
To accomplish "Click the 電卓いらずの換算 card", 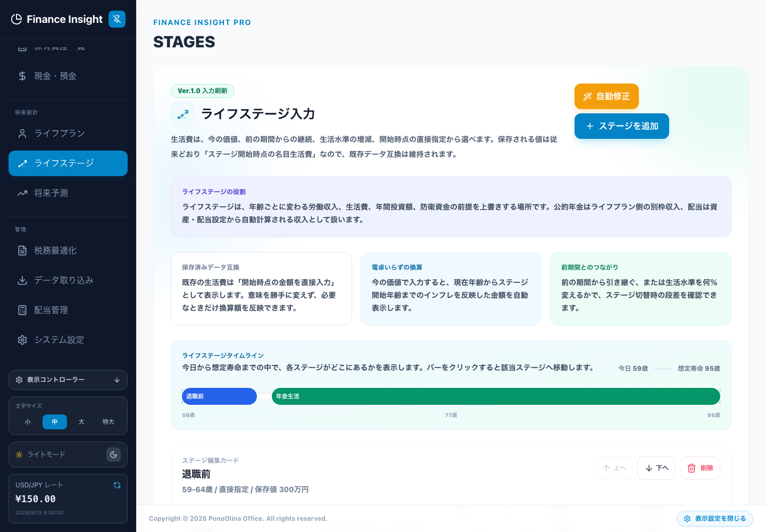I will pos(451,289).
